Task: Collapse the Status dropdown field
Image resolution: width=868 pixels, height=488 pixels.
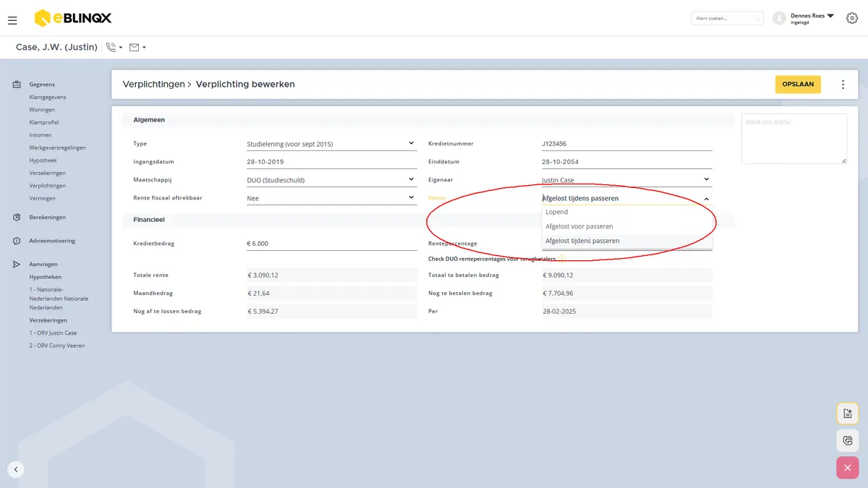Action: point(627,198)
